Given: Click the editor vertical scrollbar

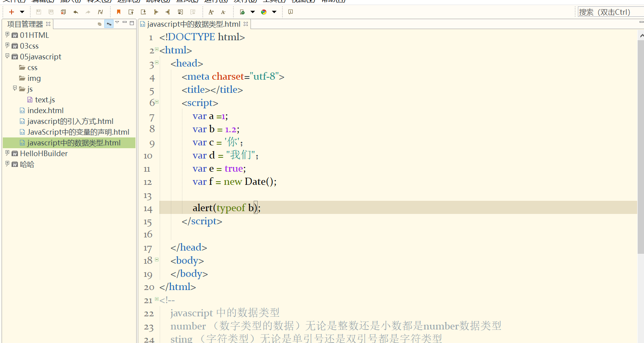Looking at the screenshot, I should coord(640,147).
